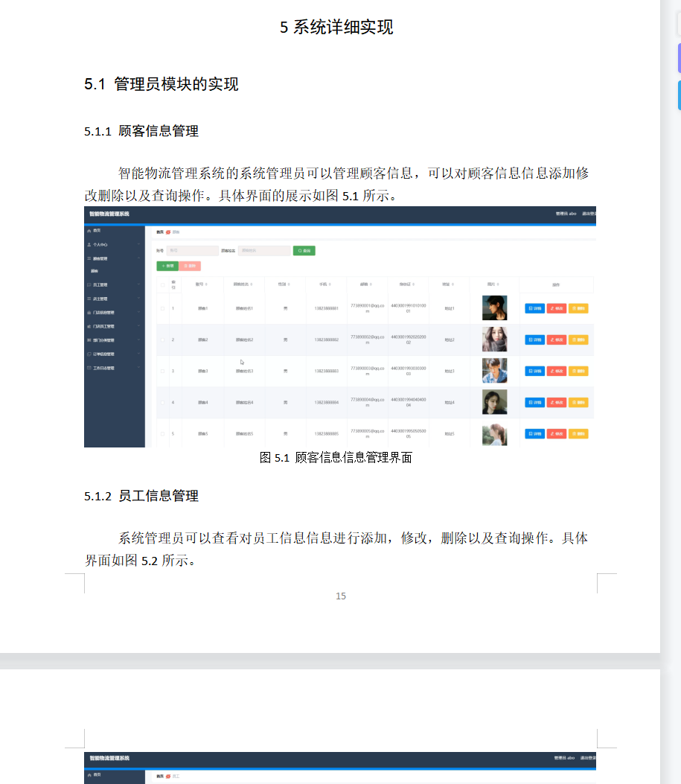681x784 pixels.
Task: Click the photo thumbnail of 顾客1
Action: [495, 307]
